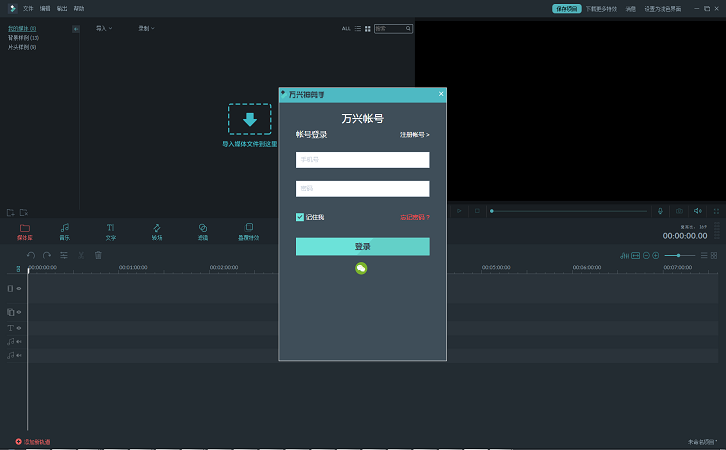Image resolution: width=726 pixels, height=450 pixels.
Task: Expand the 录制 (Record) dropdown
Action: (145, 29)
